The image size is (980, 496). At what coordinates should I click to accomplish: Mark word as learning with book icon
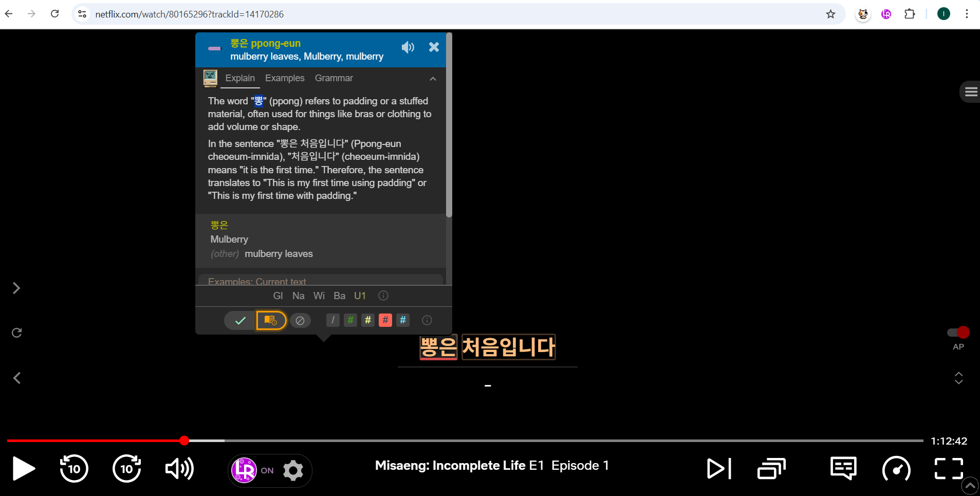click(271, 321)
